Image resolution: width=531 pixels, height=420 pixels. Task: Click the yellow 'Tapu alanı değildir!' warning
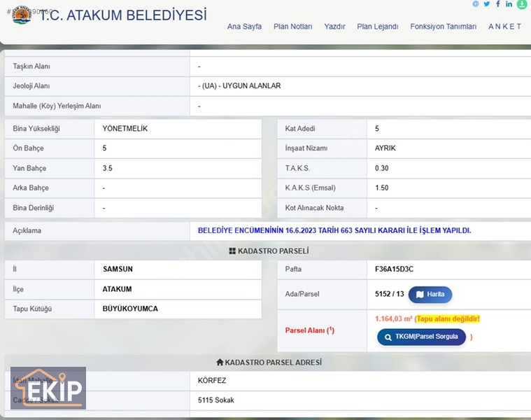coord(448,318)
